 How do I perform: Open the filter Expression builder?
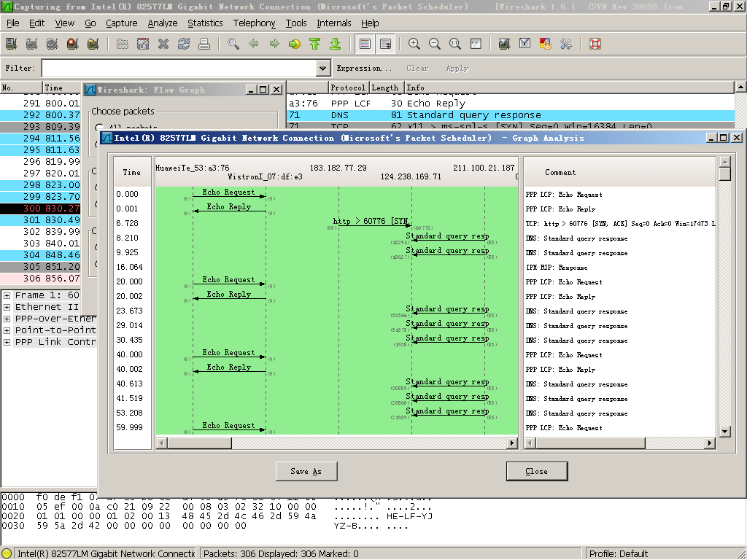click(364, 68)
